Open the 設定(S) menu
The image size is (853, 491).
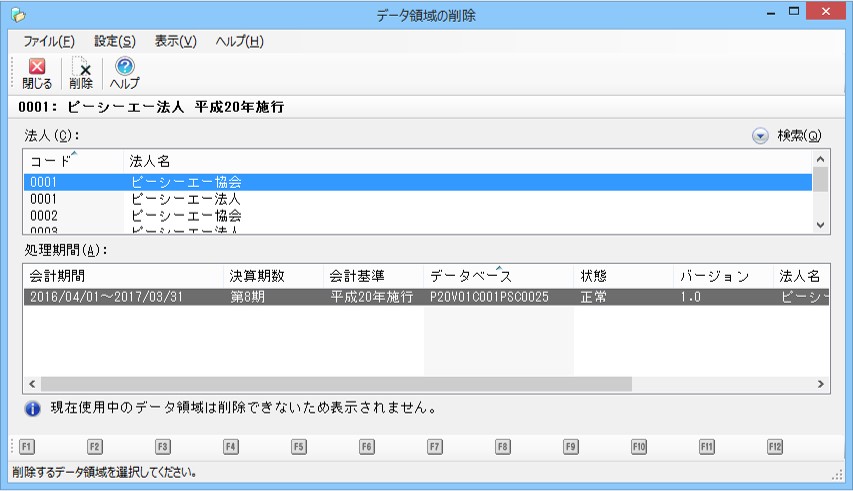[x=114, y=41]
